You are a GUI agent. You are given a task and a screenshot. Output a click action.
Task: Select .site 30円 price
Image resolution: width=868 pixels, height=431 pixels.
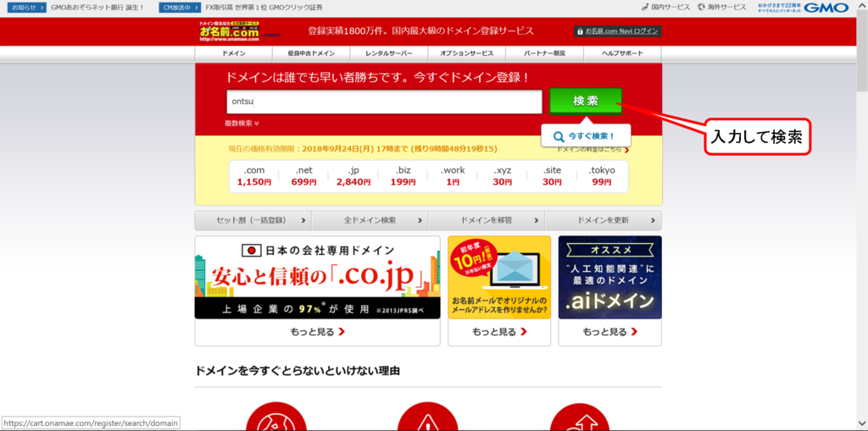tap(552, 176)
